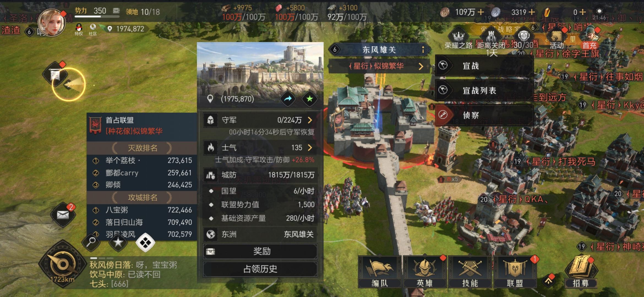Click the magnifier search icon
644x297 pixels.
[91, 242]
